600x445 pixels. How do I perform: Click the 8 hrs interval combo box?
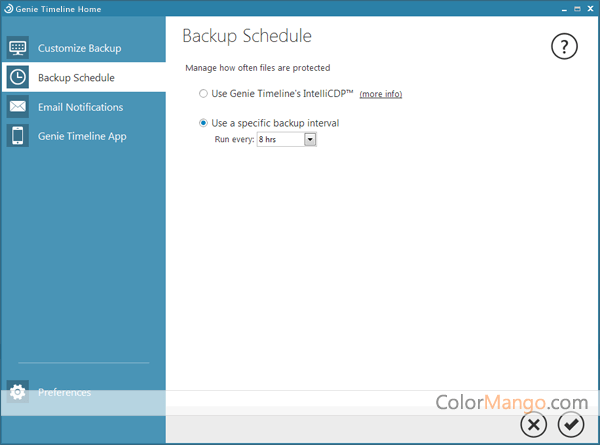pos(279,140)
